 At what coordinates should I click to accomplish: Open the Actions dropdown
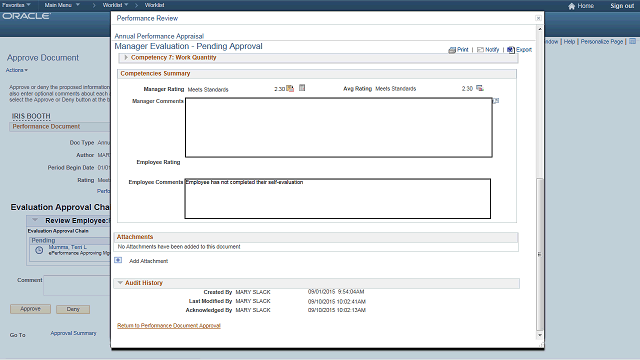point(17,70)
